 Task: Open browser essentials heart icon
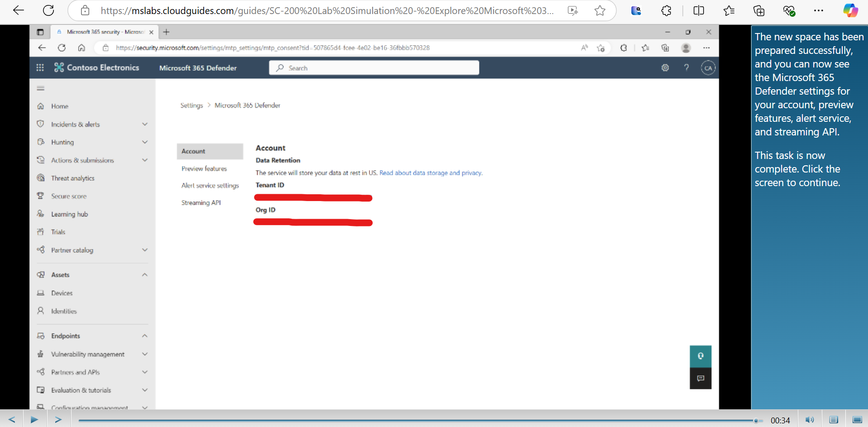coord(789,10)
